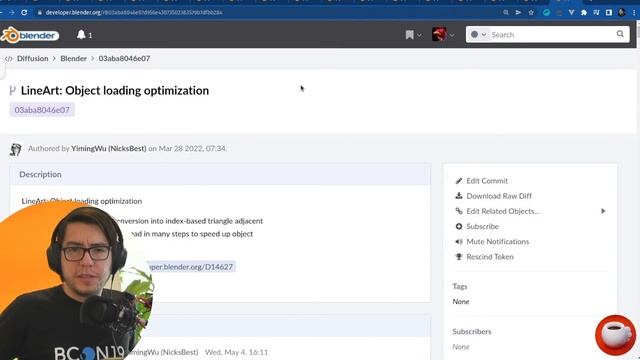Open Edit Related Objects submenu
This screenshot has width=640, height=360.
click(x=503, y=211)
